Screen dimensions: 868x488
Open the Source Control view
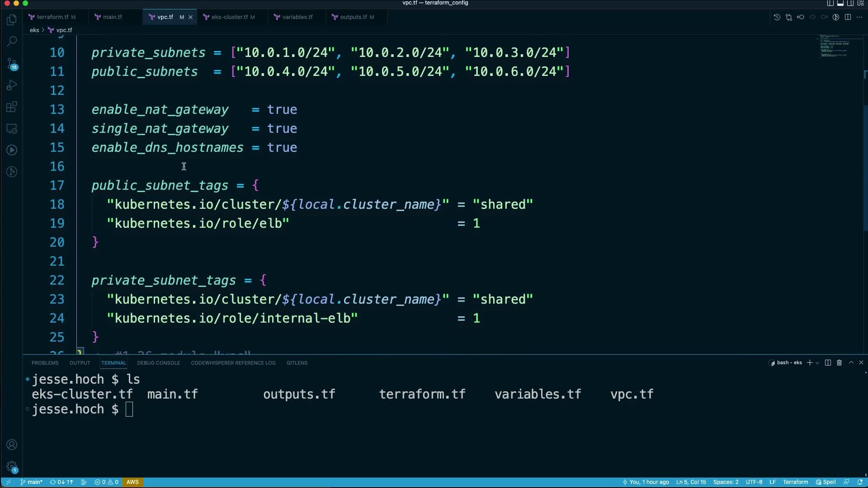(x=12, y=64)
